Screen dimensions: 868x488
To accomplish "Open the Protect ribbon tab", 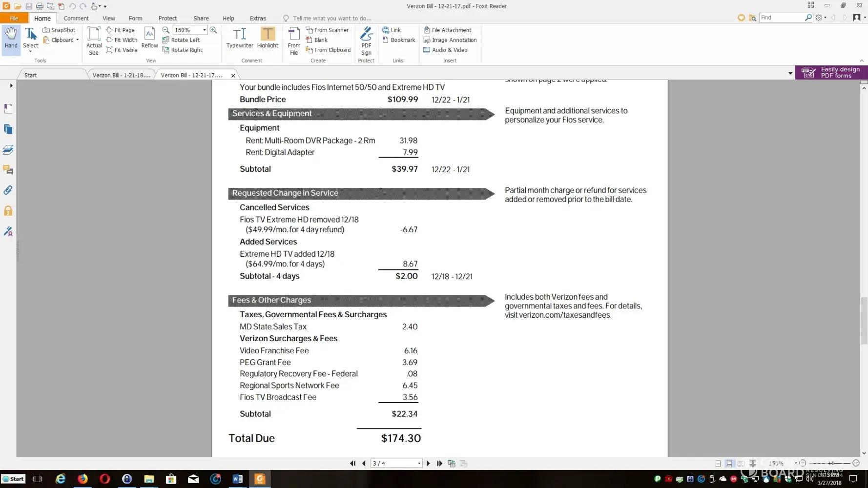I will [167, 18].
